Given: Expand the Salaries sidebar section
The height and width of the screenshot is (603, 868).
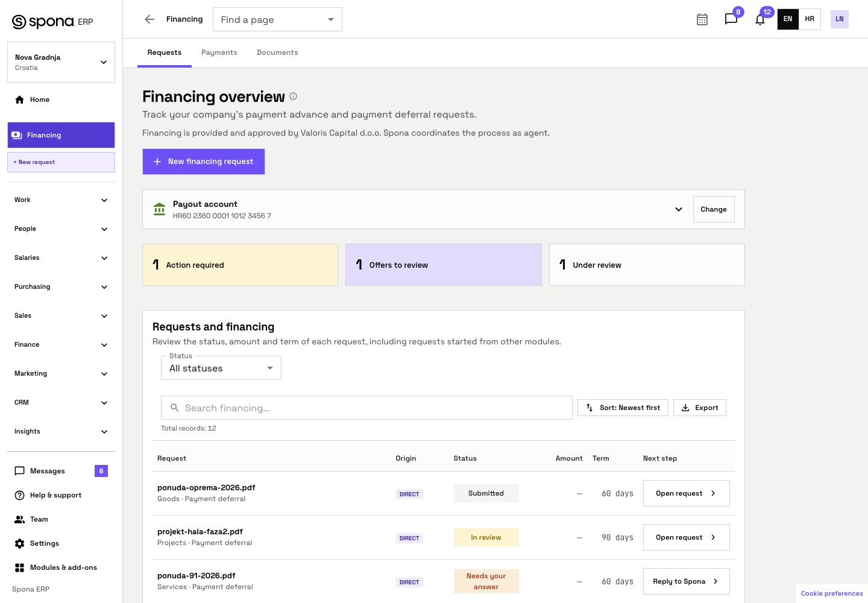Looking at the screenshot, I should point(61,258).
